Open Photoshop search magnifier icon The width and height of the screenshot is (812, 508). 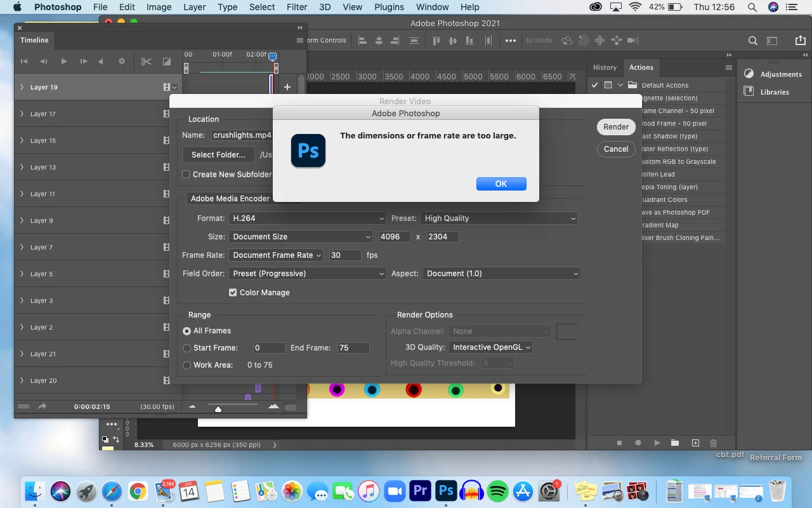click(753, 41)
